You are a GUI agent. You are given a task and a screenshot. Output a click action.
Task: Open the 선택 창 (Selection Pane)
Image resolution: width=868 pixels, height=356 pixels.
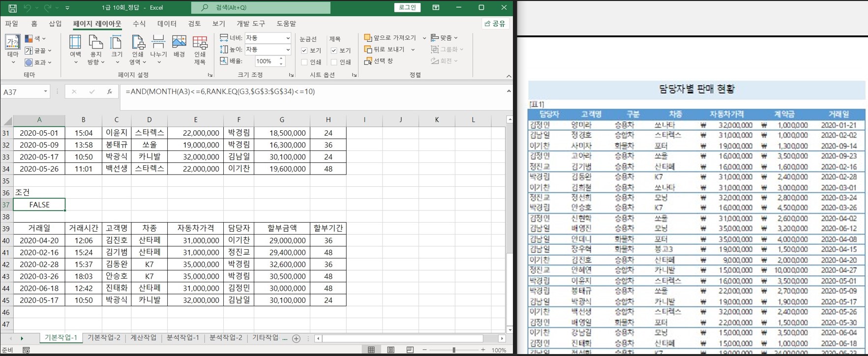coord(379,61)
